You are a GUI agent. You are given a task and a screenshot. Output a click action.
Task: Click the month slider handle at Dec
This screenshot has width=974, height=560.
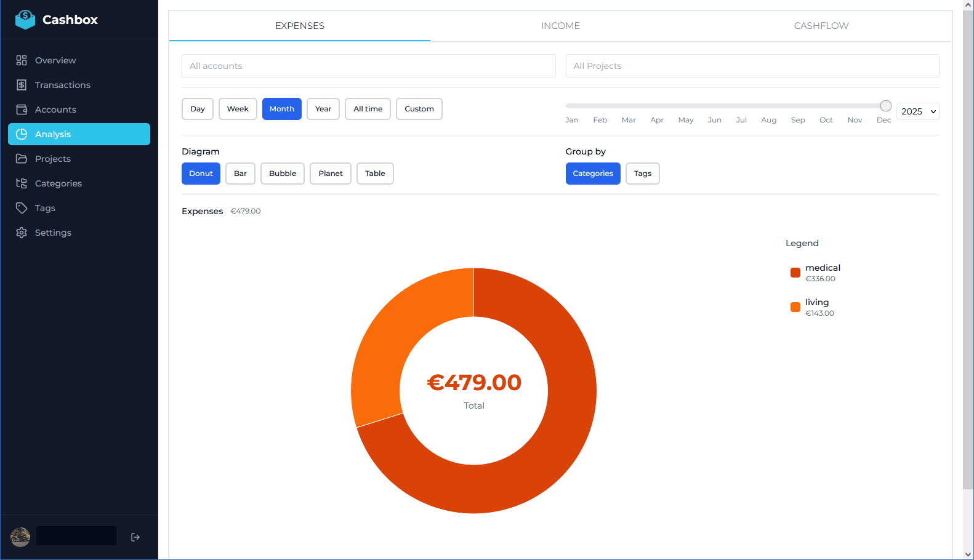[x=885, y=106]
